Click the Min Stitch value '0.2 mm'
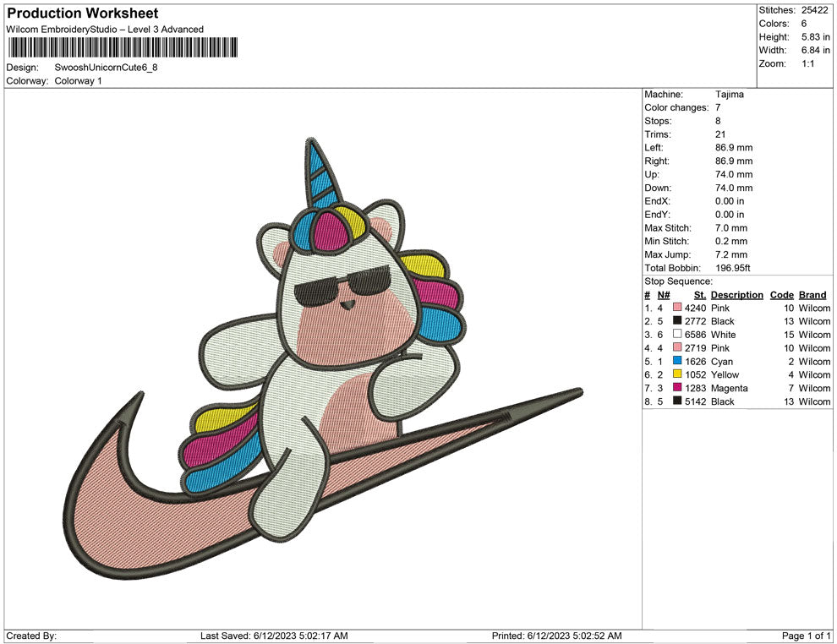Viewport: 837px width, 644px height. tap(731, 241)
